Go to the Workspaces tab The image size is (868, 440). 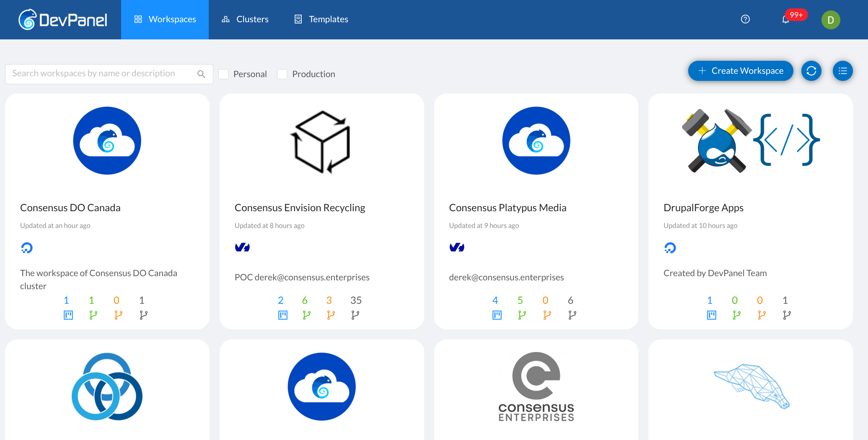click(165, 20)
